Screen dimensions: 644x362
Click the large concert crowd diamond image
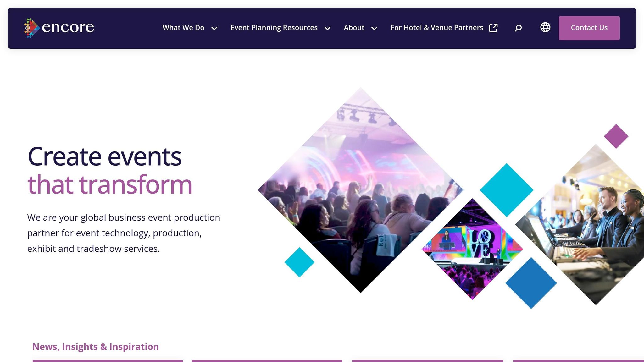[x=360, y=190]
